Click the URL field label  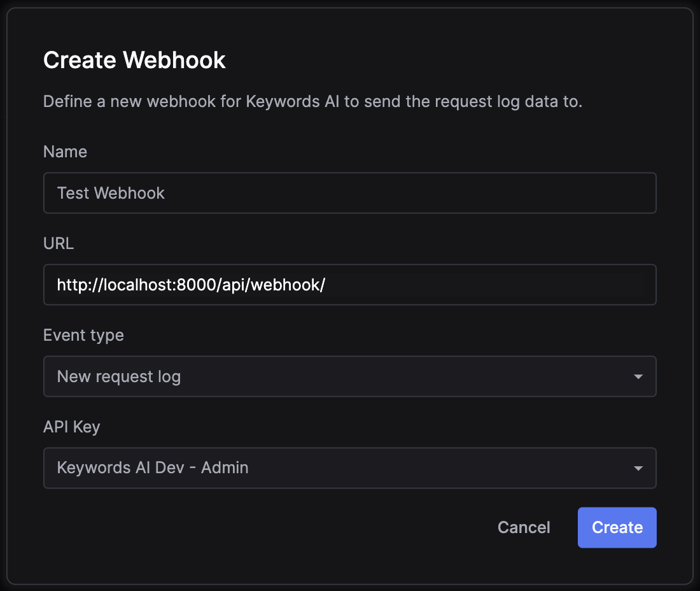(59, 243)
